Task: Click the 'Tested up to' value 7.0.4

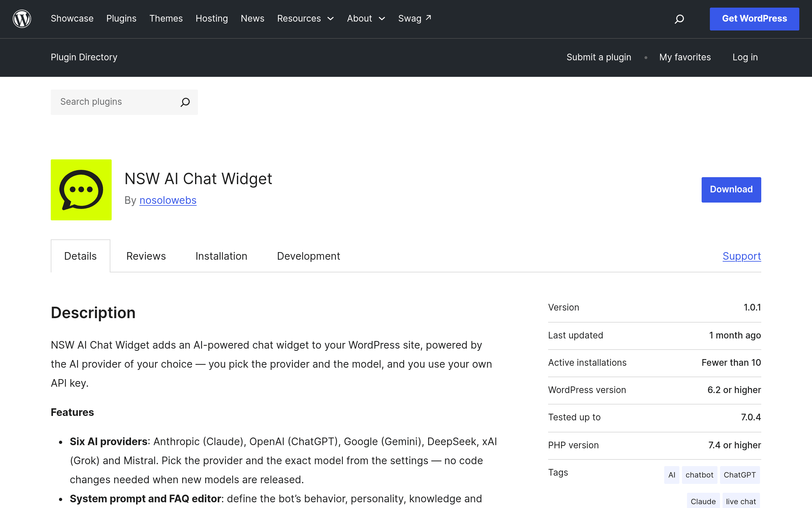Action: pos(751,417)
